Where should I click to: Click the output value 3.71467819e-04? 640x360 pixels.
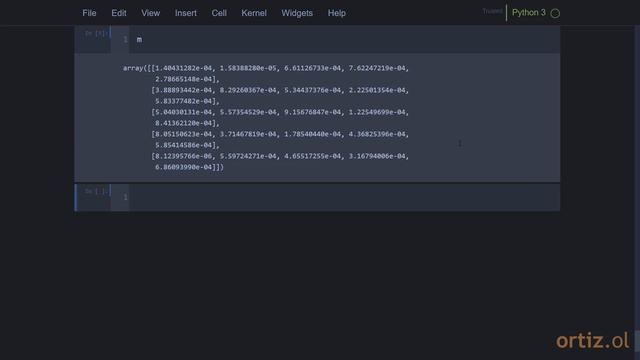point(248,134)
